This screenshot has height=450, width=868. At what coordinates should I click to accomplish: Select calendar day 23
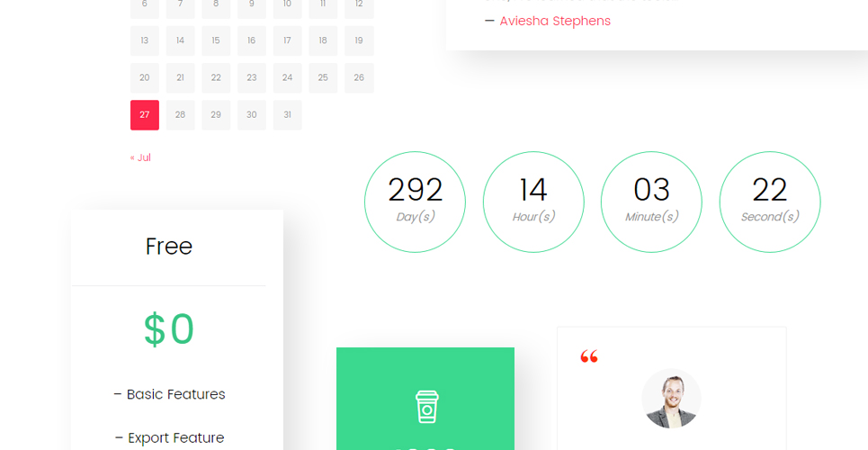252,77
